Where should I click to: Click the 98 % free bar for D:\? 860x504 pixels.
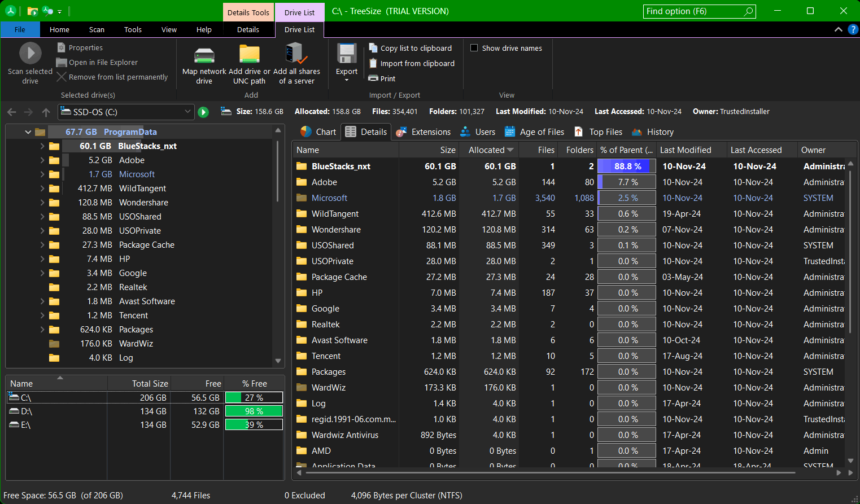tap(254, 411)
